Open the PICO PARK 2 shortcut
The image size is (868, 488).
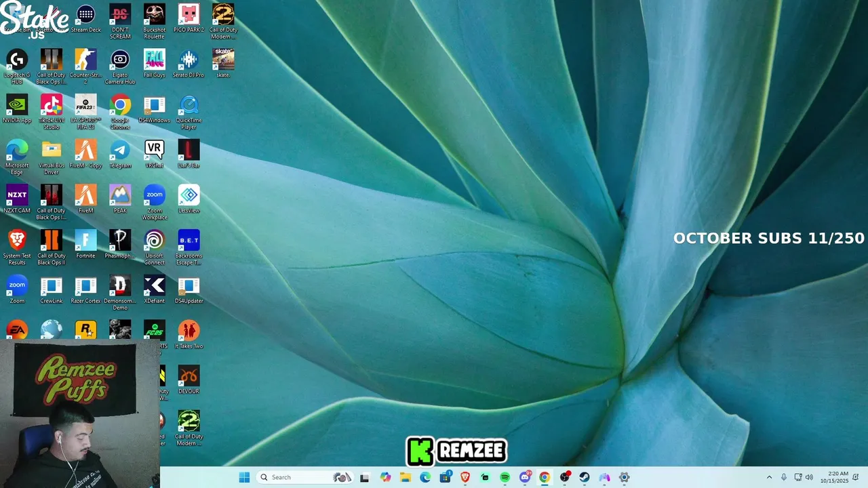pos(189,18)
